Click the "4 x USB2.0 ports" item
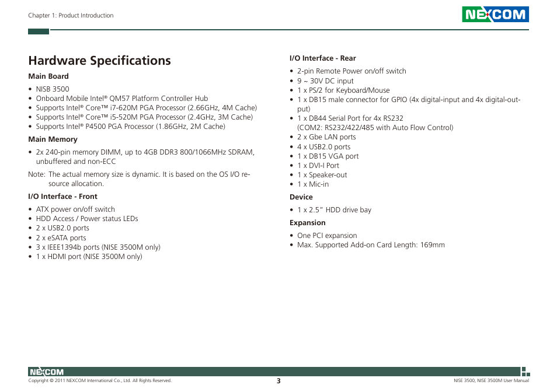557x392 pixels. pyautogui.click(x=324, y=147)
